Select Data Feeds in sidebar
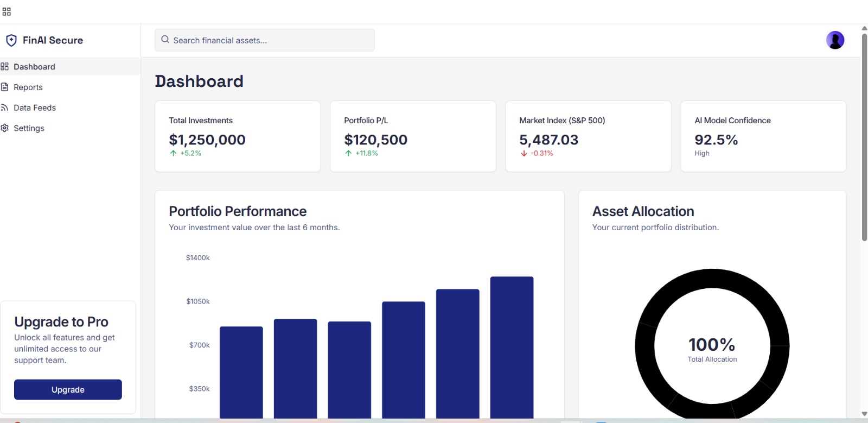This screenshot has height=423, width=868. point(35,108)
